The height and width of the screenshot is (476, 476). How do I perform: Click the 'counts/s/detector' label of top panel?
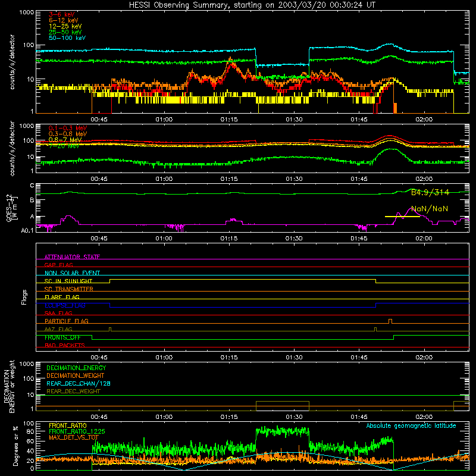12,62
